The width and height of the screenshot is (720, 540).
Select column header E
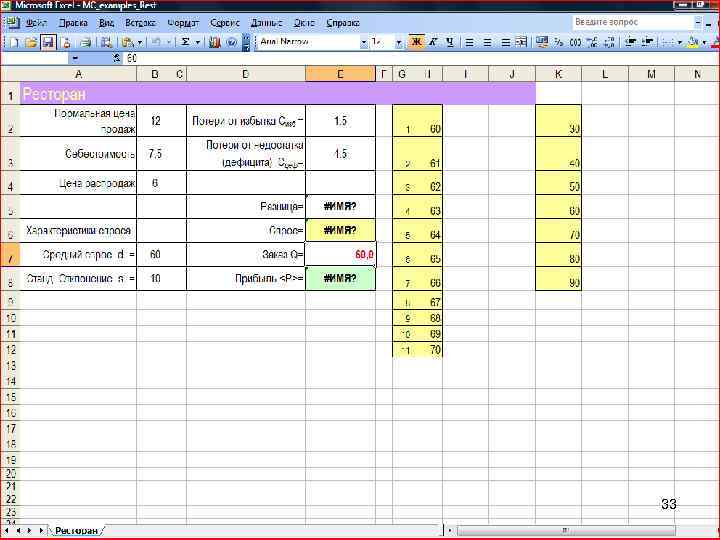[340, 74]
